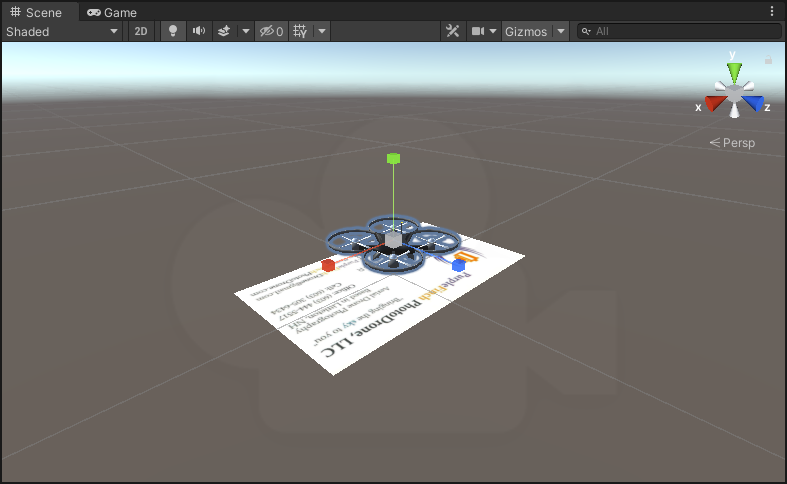Open component editor tools icon
The image size is (787, 484).
pos(453,32)
